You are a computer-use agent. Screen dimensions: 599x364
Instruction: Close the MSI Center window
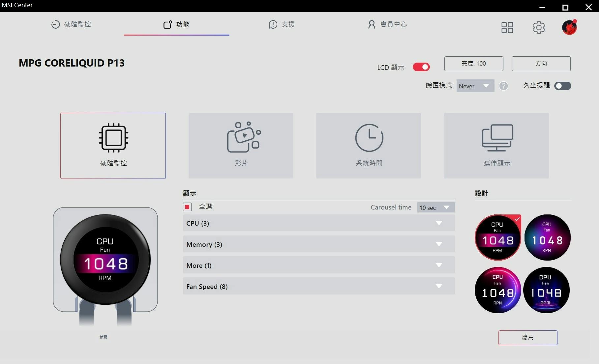click(x=588, y=7)
